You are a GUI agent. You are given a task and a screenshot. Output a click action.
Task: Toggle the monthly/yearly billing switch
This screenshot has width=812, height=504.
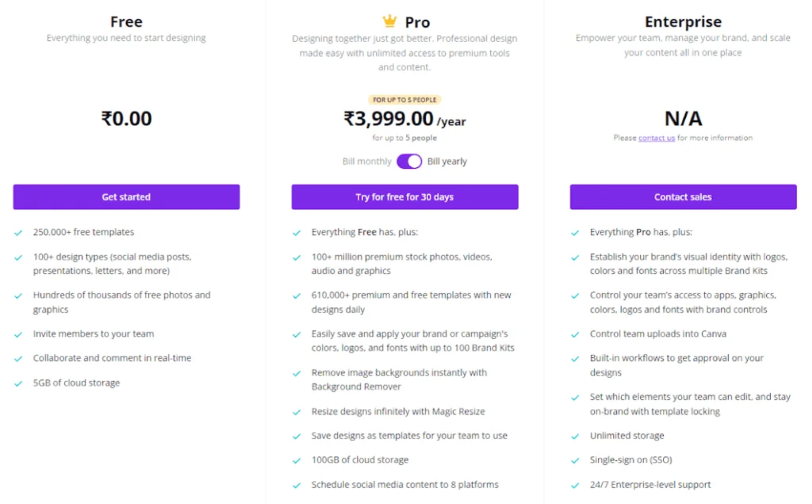coord(409,162)
